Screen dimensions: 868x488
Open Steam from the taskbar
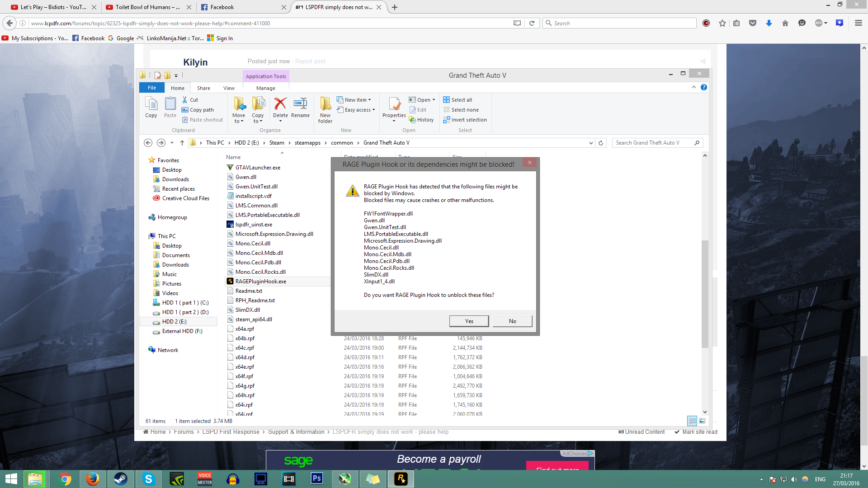pos(120,479)
